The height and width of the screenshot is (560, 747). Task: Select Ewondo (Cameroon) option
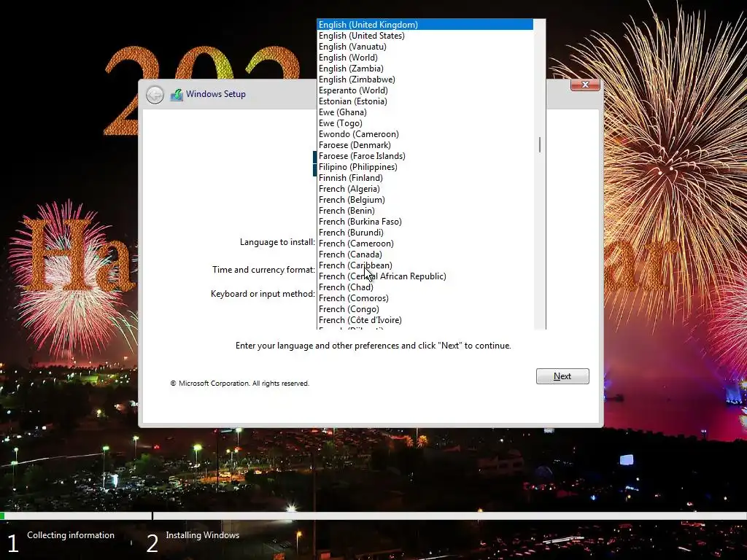point(425,134)
